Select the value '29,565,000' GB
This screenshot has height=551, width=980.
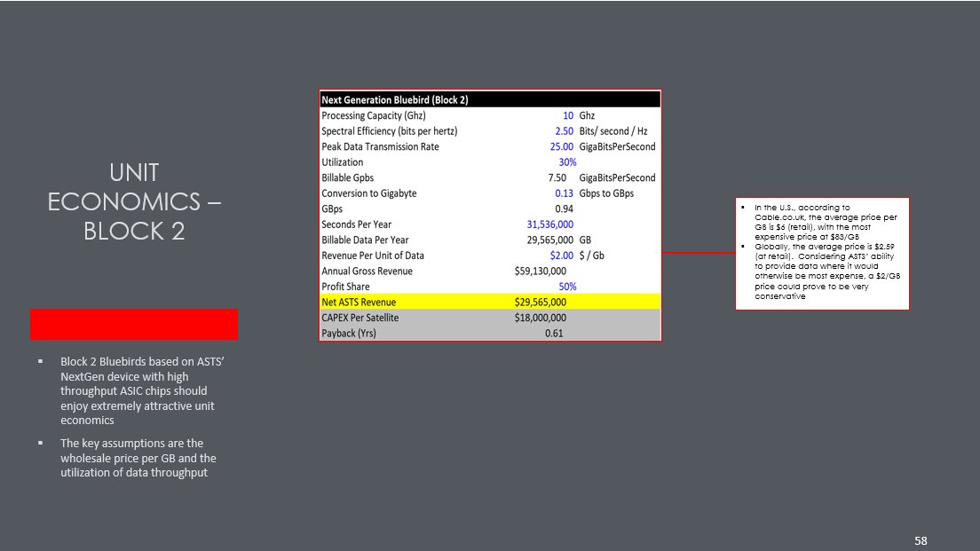click(x=550, y=240)
